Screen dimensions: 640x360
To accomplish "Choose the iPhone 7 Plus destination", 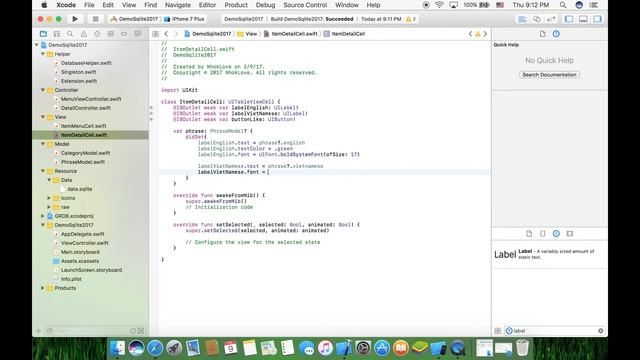I will [x=184, y=19].
